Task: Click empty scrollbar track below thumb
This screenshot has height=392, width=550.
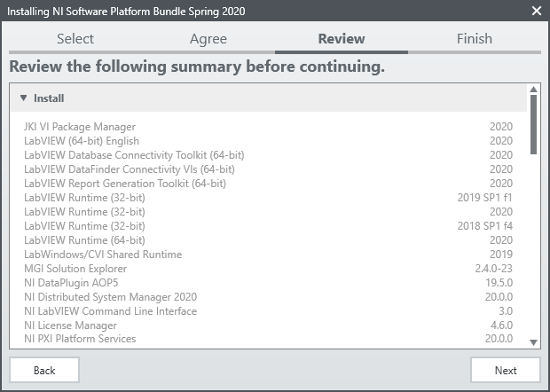Action: [533, 246]
